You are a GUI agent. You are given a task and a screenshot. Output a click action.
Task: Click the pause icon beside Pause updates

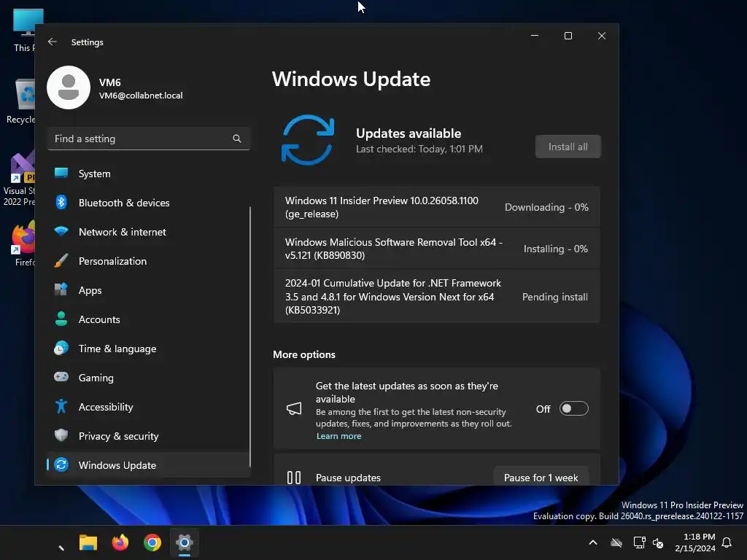tap(294, 477)
